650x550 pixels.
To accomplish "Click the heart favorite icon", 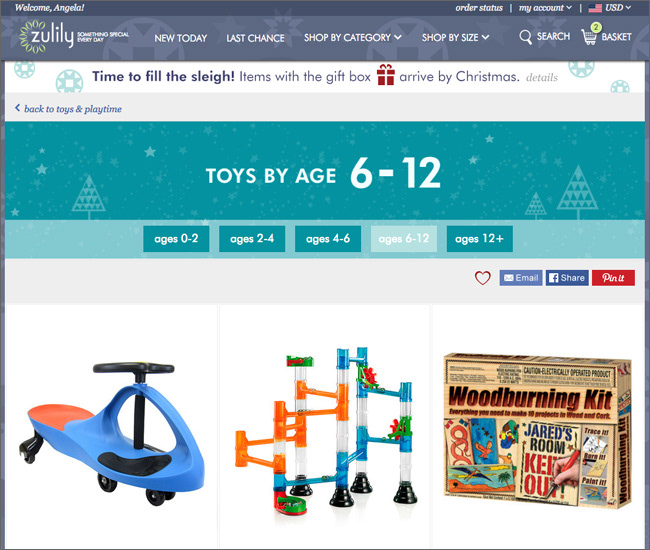I will tap(483, 278).
